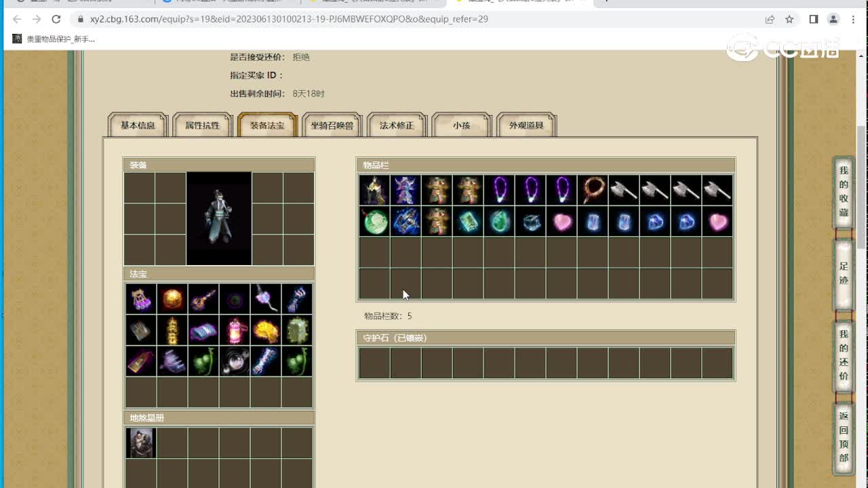The width and height of the screenshot is (868, 488).
Task: Switch to the 小孩 tab
Action: tap(461, 125)
